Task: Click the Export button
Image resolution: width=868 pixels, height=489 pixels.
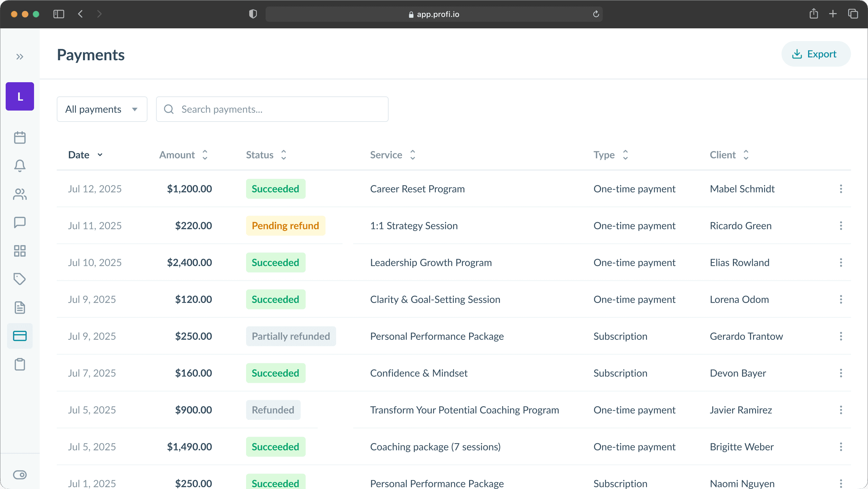Action: coord(816,54)
